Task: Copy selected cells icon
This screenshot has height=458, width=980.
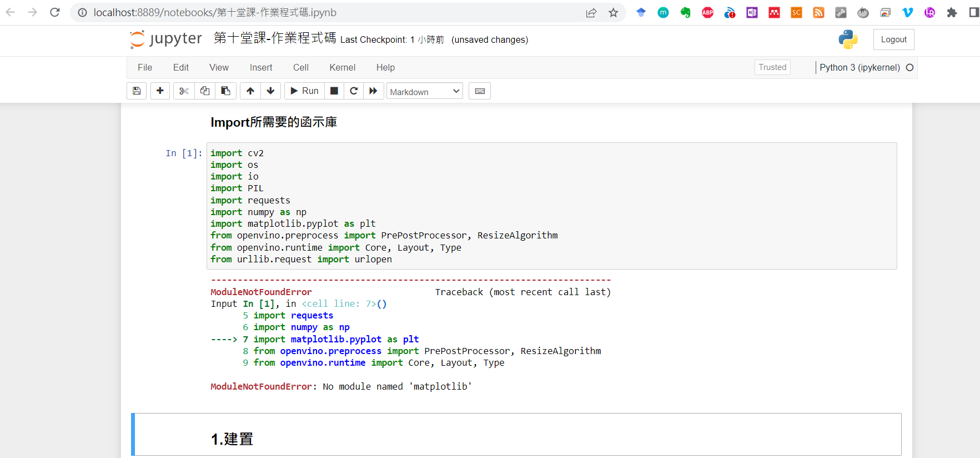Action: coord(205,91)
